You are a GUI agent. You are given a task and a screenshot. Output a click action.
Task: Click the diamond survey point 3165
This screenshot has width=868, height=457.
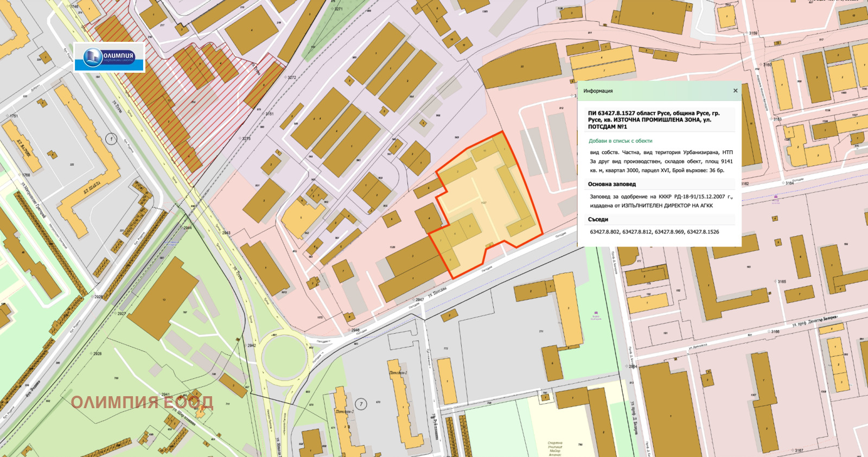tap(775, 282)
